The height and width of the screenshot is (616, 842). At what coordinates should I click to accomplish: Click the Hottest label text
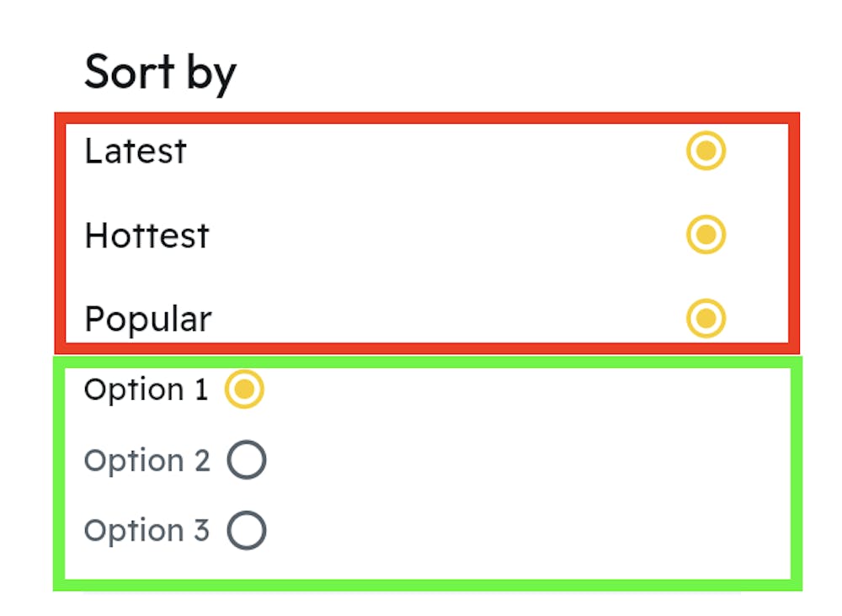click(x=147, y=236)
